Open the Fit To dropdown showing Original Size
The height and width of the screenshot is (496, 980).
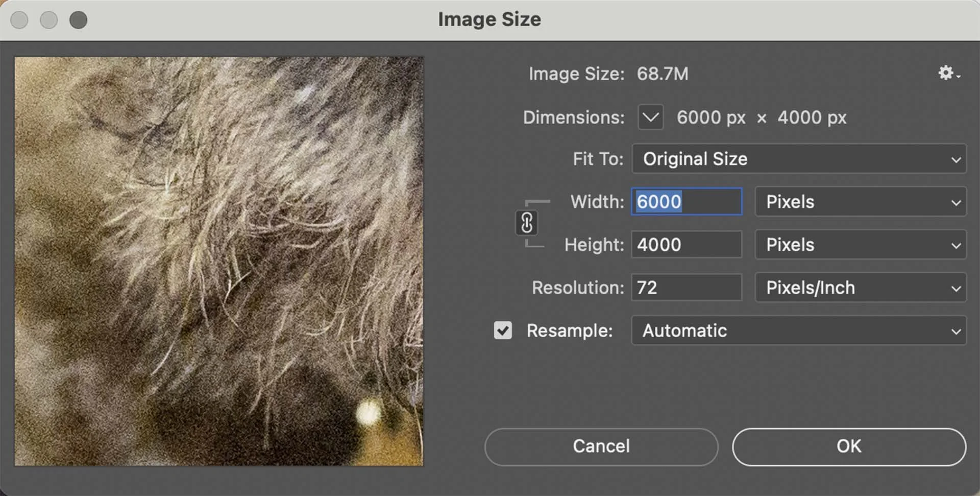click(798, 159)
